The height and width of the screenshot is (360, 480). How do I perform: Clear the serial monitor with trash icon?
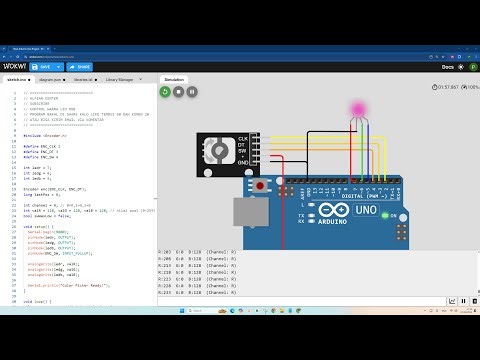click(475, 301)
